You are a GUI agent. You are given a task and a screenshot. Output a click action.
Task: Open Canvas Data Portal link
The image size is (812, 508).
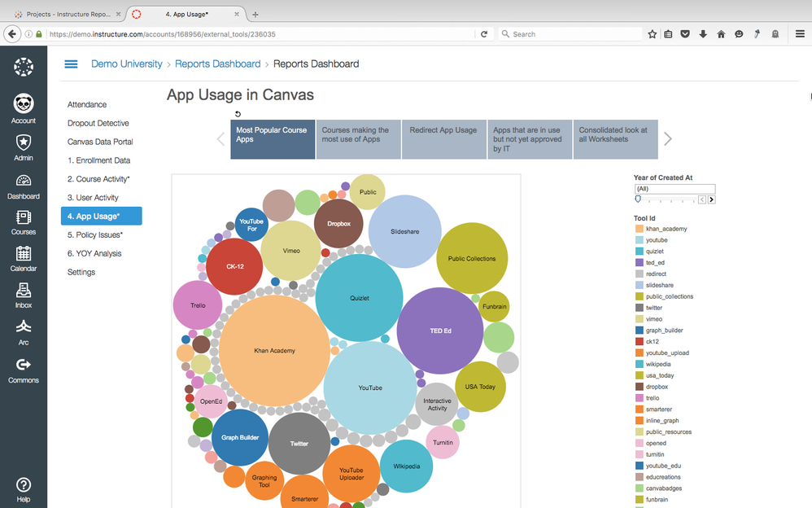coord(100,142)
